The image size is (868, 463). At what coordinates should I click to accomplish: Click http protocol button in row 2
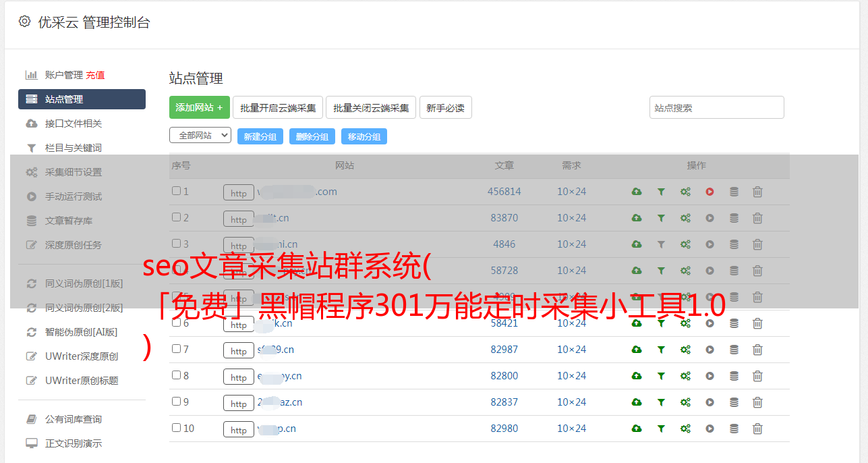(239, 219)
